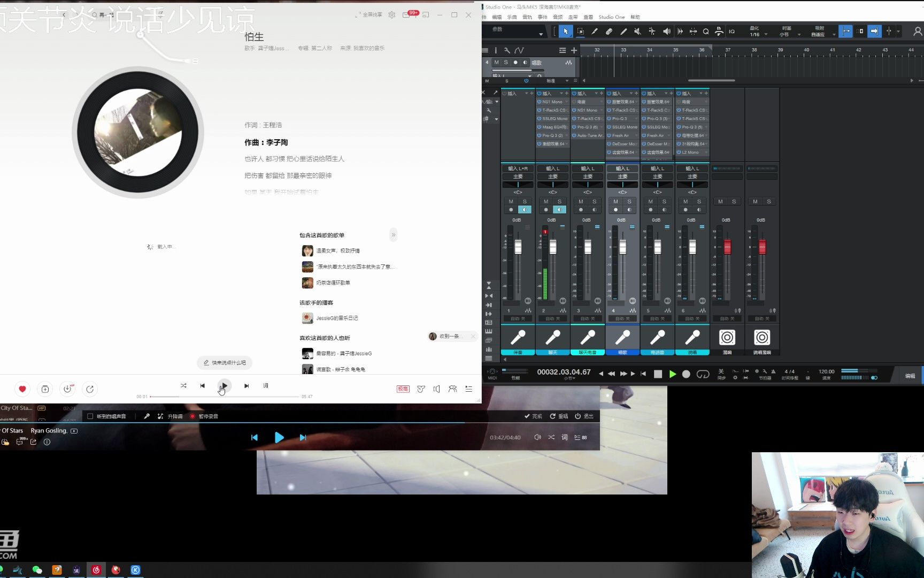924x578 pixels.
Task: Open 输入 L+R input selector on channel 1
Action: [x=518, y=169]
